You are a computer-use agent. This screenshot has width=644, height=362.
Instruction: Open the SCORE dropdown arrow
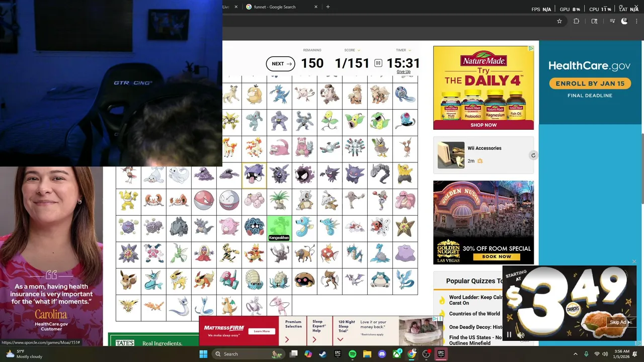pyautogui.click(x=359, y=50)
